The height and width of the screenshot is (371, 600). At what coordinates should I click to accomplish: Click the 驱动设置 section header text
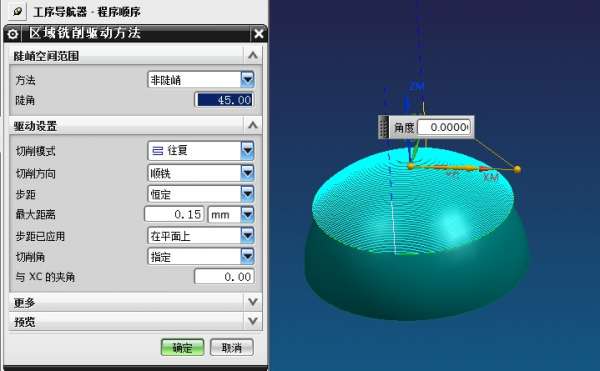[35, 126]
